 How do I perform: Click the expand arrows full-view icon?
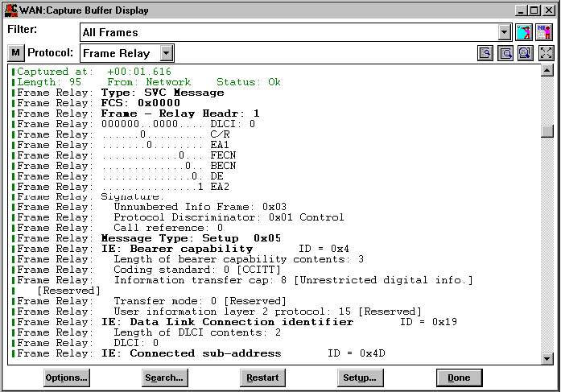point(546,53)
